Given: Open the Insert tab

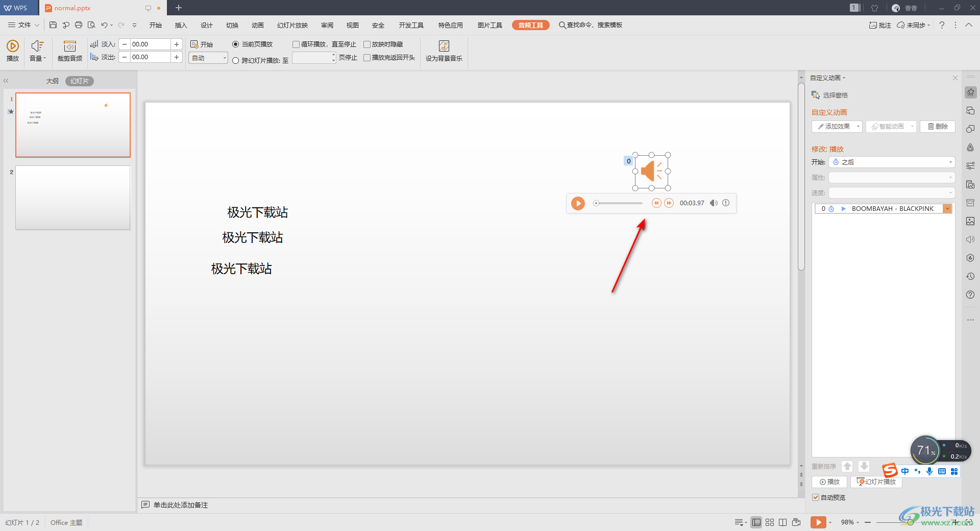Looking at the screenshot, I should pos(181,25).
